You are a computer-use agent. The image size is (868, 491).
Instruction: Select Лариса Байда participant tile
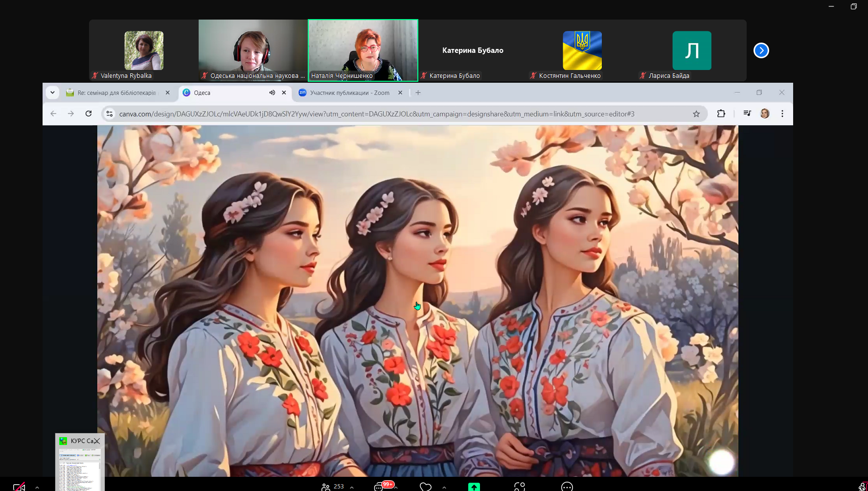click(x=692, y=50)
